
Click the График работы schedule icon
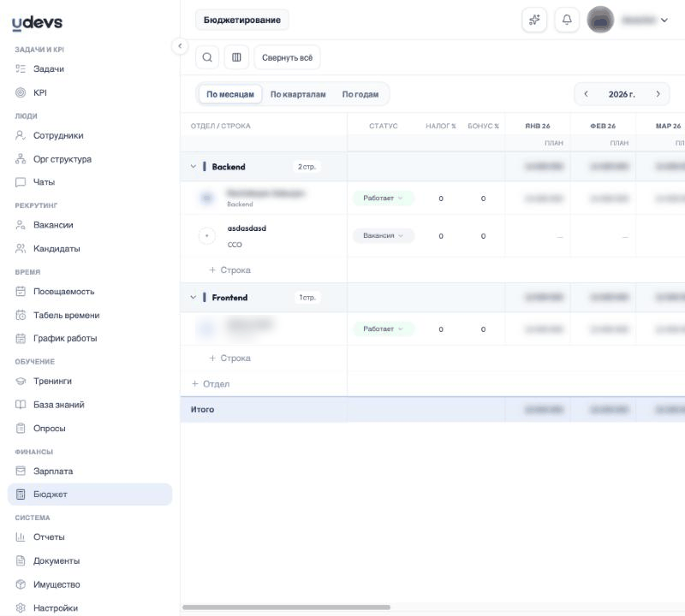pos(21,338)
